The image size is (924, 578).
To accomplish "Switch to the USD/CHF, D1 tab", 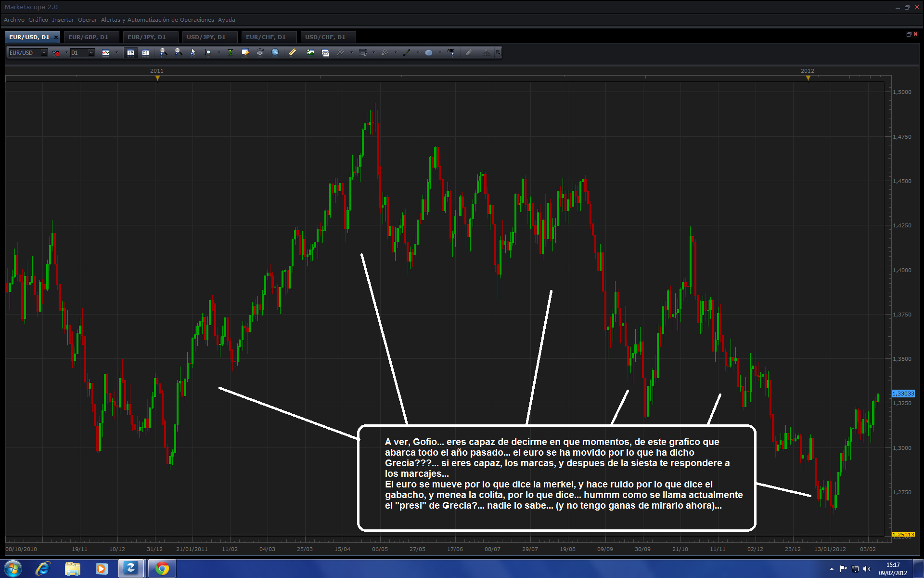I will click(325, 37).
